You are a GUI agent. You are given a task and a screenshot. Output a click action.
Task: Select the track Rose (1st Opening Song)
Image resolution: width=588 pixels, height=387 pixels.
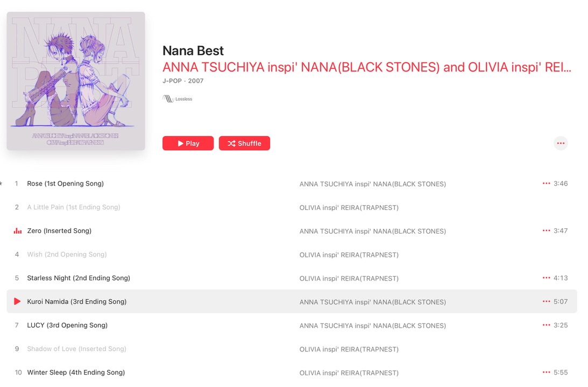coord(65,184)
